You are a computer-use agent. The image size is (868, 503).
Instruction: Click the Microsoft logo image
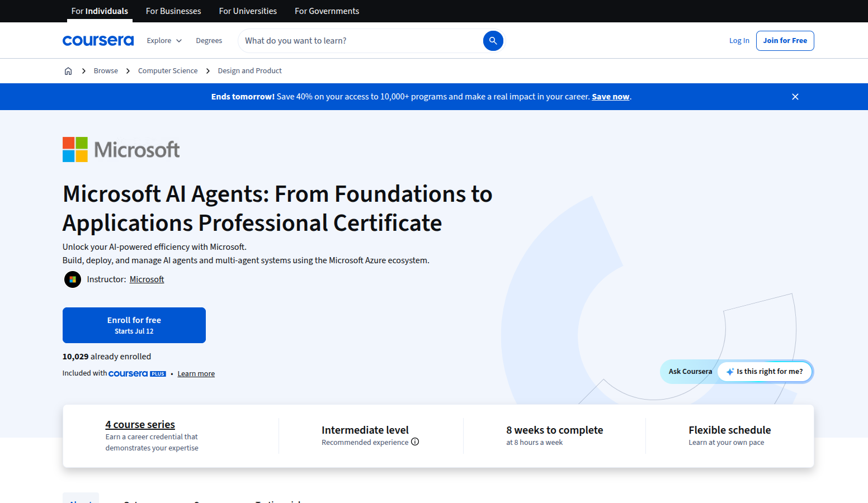tap(121, 150)
